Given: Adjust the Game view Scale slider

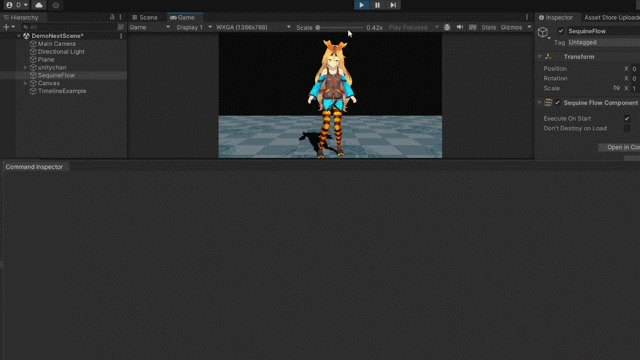Looking at the screenshot, I should 340,27.
